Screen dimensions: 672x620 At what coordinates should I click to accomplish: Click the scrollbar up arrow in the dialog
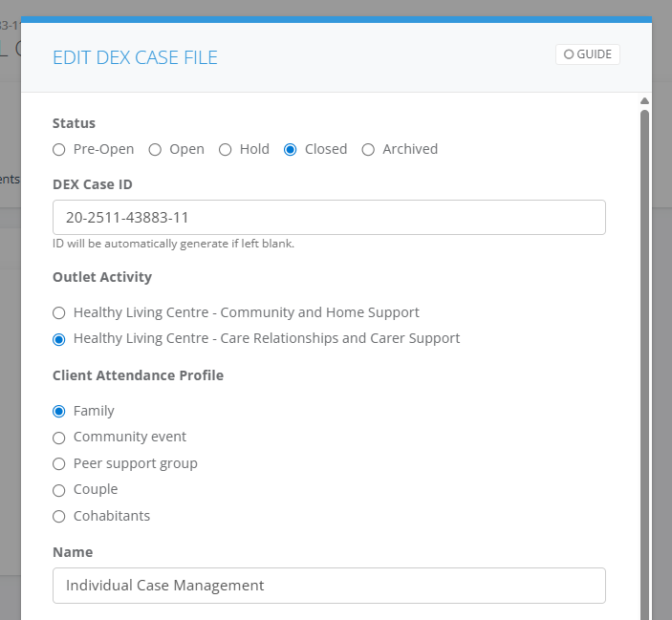tap(644, 101)
